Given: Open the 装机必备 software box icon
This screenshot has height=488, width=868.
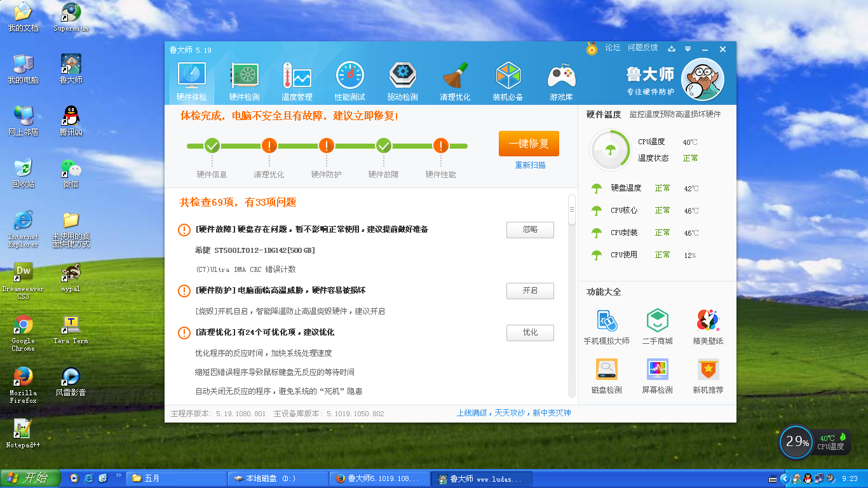Looking at the screenshot, I should click(x=508, y=82).
